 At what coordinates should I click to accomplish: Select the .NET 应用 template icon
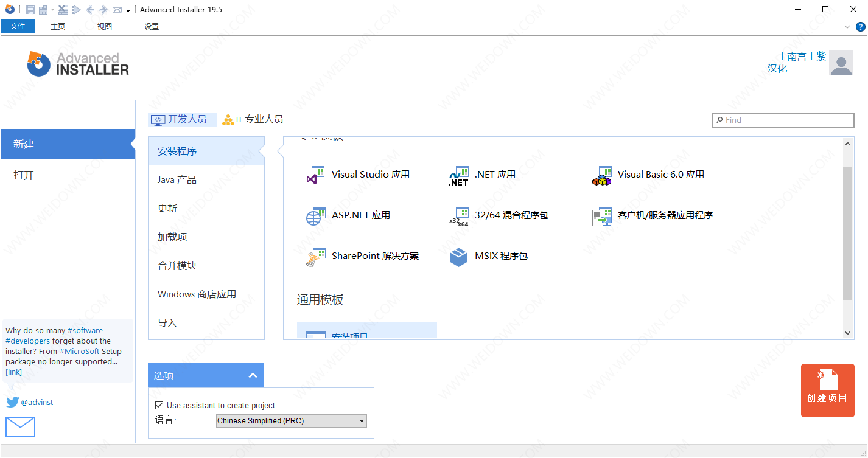coord(459,176)
